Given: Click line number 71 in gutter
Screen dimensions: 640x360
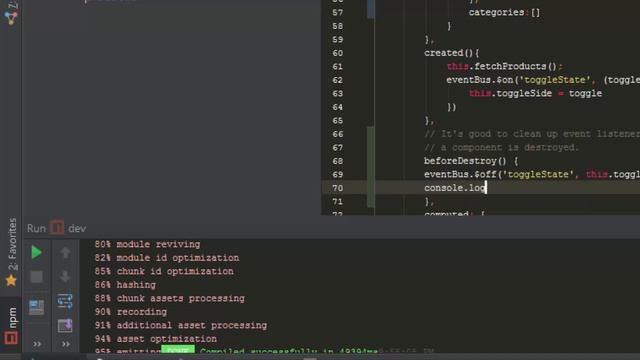Looking at the screenshot, I should pyautogui.click(x=338, y=202).
